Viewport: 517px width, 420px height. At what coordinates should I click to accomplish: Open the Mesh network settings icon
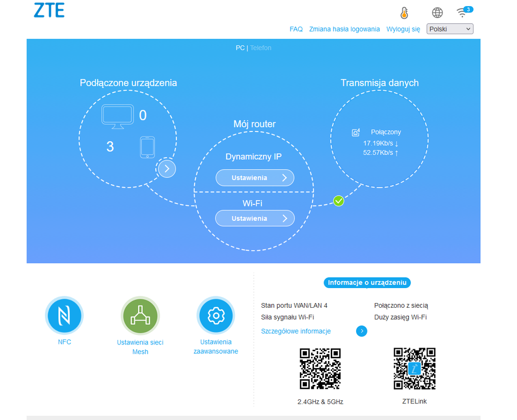click(140, 316)
